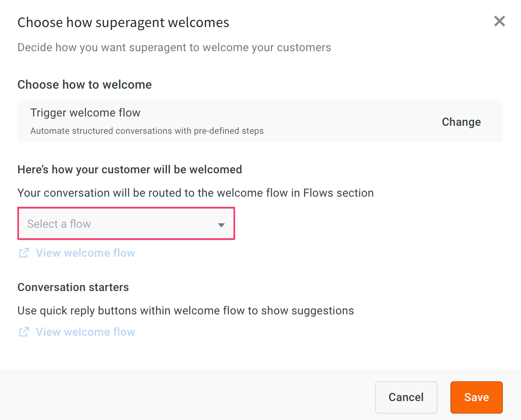
Task: Click external-link icon under Conversation starters
Action: [24, 332]
